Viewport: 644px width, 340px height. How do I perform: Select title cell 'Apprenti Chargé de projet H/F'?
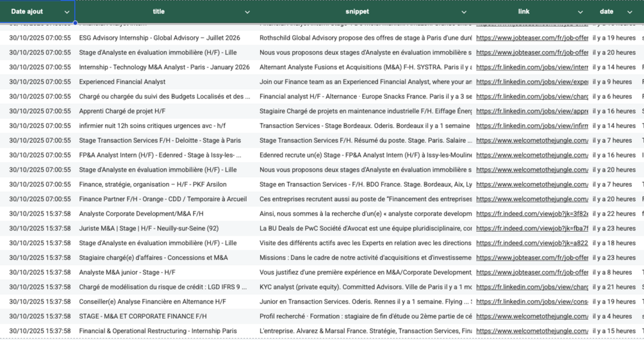point(122,111)
